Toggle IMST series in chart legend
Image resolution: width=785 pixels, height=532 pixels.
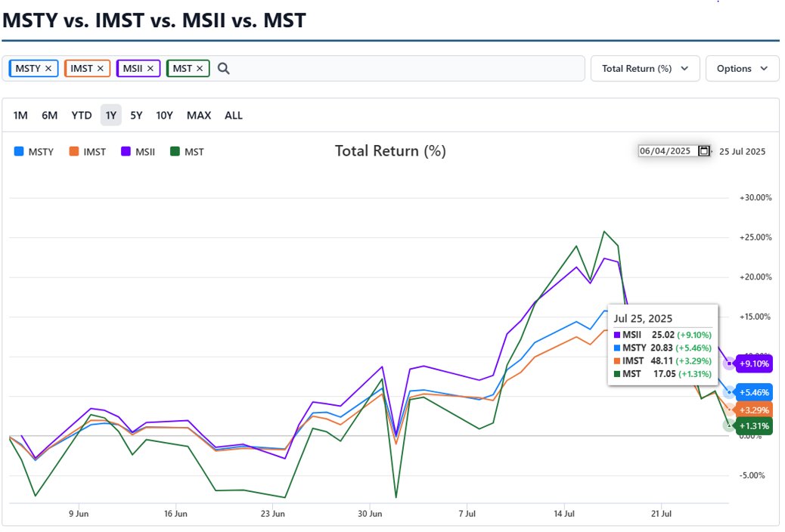pyautogui.click(x=88, y=152)
